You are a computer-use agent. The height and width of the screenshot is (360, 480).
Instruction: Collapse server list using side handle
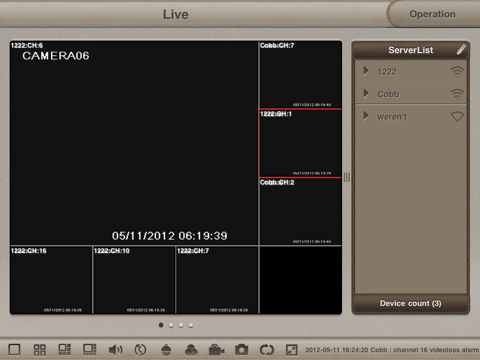(347, 177)
